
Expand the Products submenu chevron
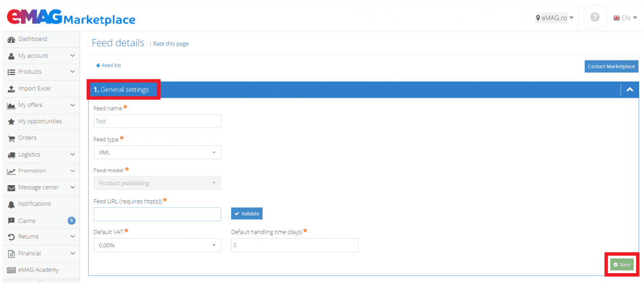coord(73,72)
